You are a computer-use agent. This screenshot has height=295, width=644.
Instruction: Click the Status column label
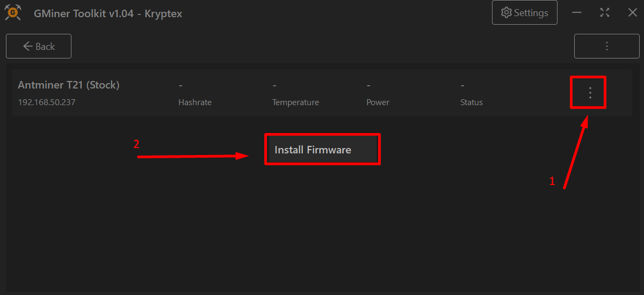click(472, 102)
